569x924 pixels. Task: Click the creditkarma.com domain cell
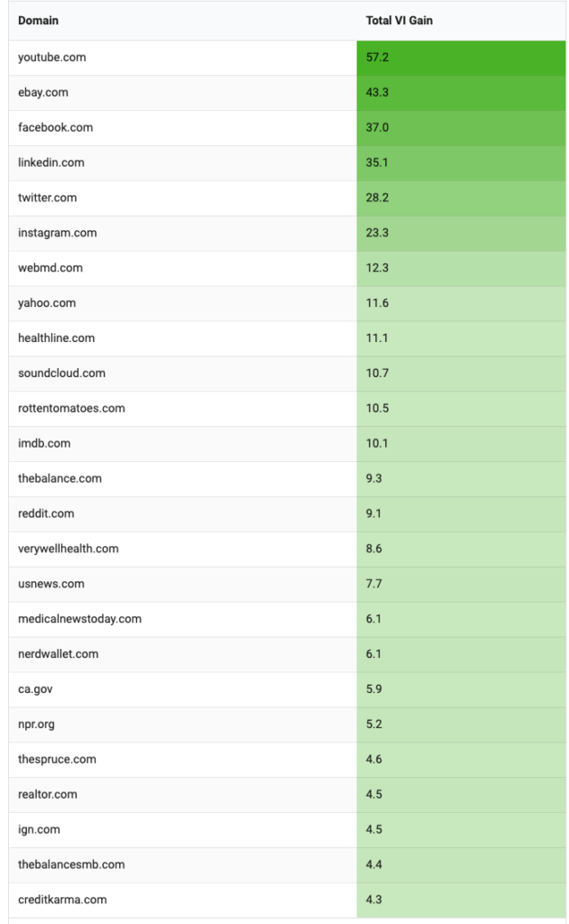click(62, 900)
